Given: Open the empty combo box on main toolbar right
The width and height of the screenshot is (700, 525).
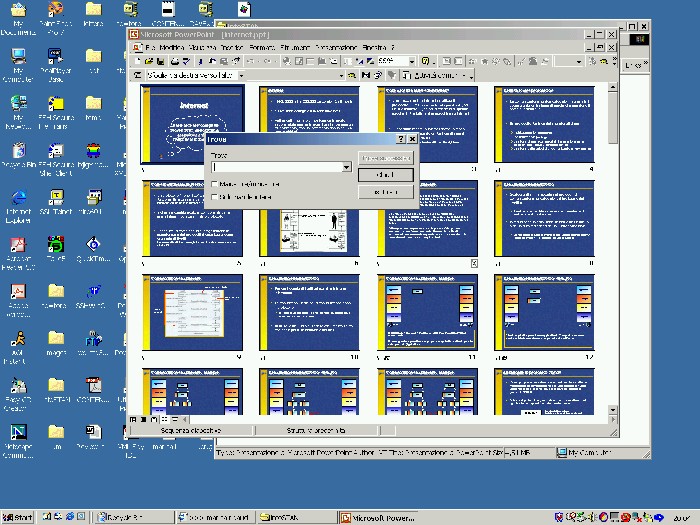Looking at the screenshot, I should click(579, 62).
